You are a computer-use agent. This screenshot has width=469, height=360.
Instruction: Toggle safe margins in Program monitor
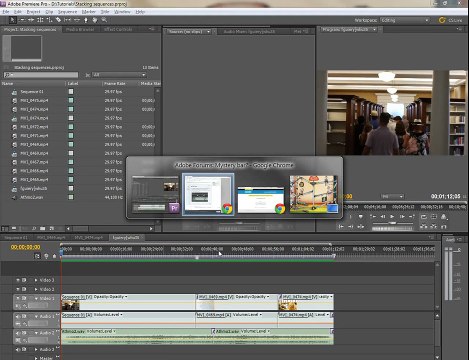click(434, 217)
